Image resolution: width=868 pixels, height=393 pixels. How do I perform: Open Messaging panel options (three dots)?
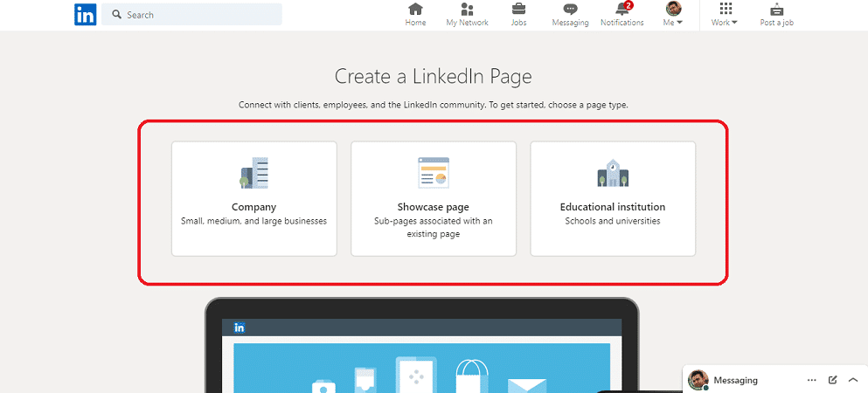pyautogui.click(x=812, y=380)
